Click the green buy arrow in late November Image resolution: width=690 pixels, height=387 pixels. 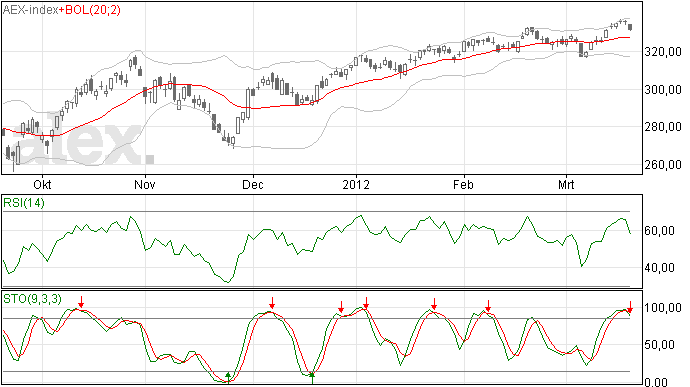click(x=228, y=377)
